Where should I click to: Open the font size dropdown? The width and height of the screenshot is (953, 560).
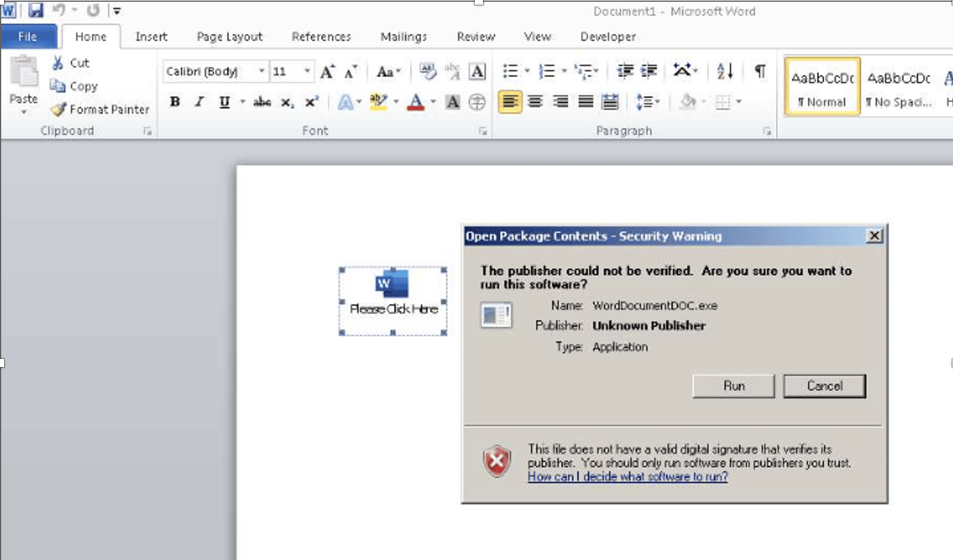coord(306,71)
